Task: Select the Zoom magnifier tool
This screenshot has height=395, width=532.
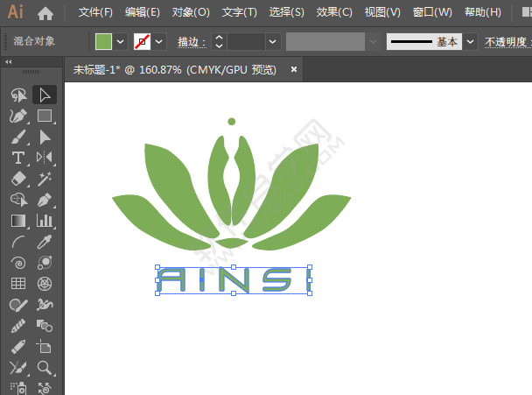Action: 45,368
